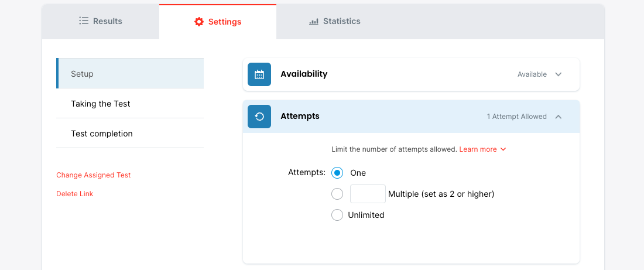Open the Taking the Test sidebar item
This screenshot has height=270, width=644.
pyautogui.click(x=101, y=104)
